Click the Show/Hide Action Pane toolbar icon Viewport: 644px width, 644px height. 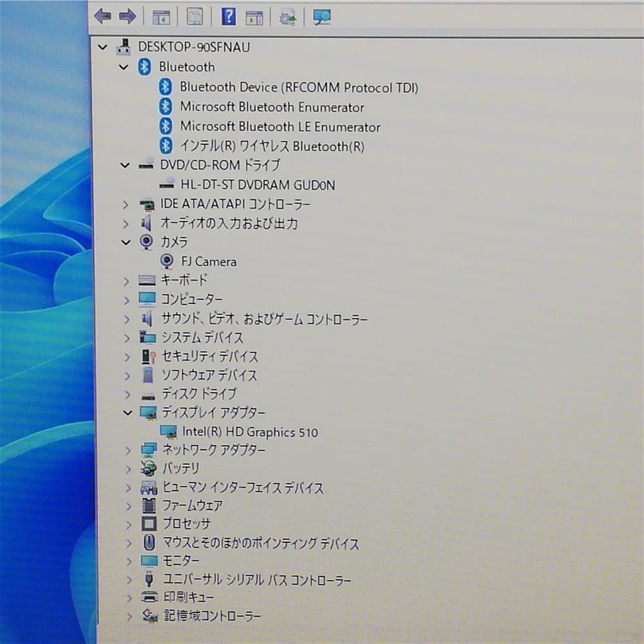pos(254,17)
